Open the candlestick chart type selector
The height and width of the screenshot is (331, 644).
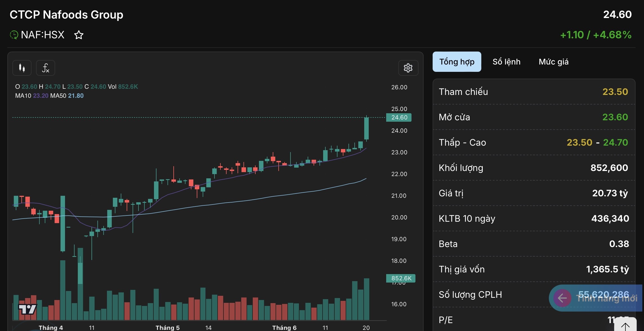click(22, 68)
